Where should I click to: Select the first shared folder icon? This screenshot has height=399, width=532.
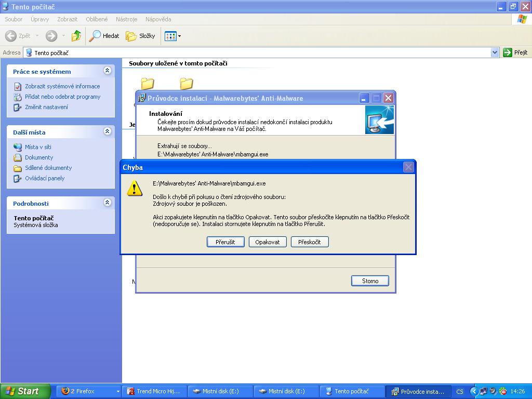click(148, 84)
